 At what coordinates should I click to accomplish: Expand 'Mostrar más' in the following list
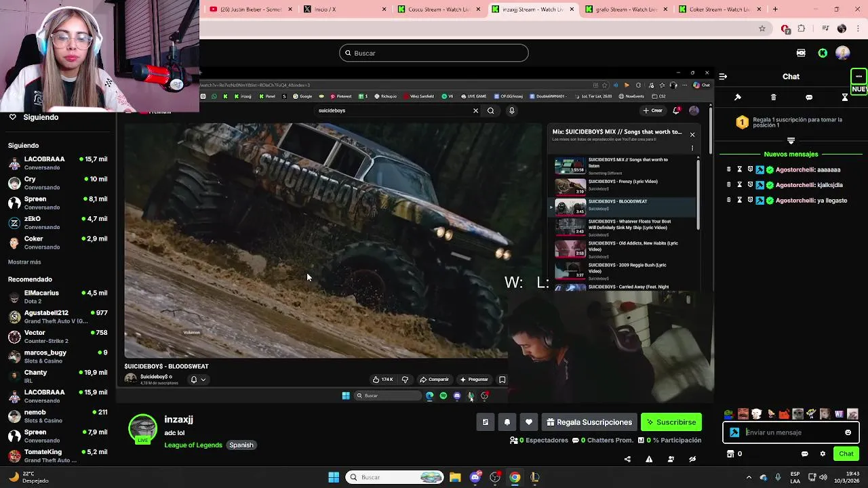point(24,262)
